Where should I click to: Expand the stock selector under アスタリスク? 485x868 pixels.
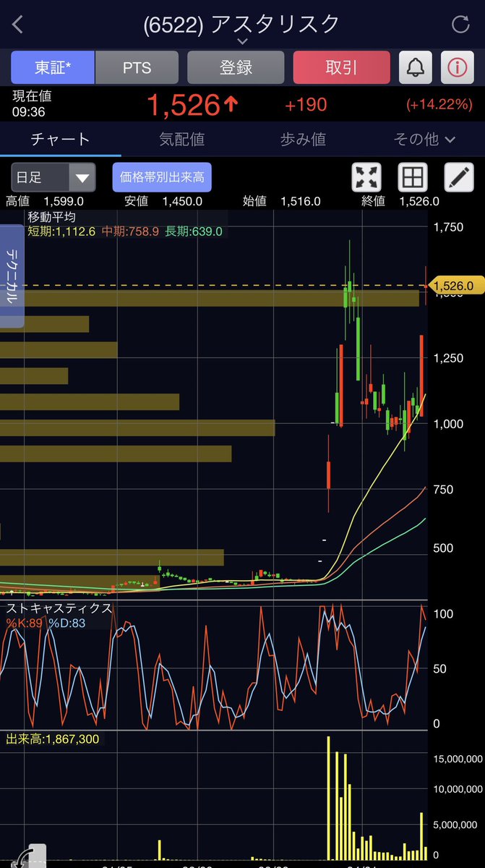(242, 42)
